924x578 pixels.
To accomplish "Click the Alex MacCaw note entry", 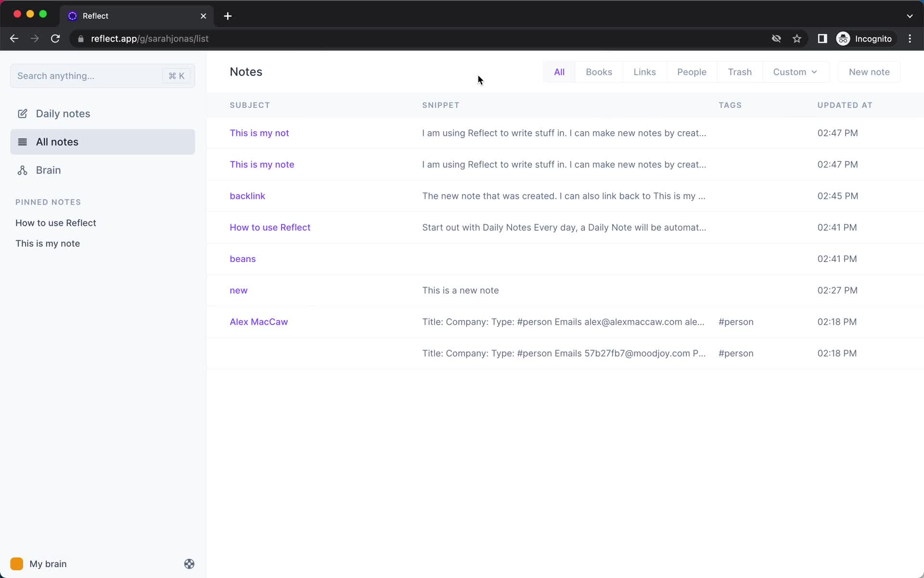I will click(x=259, y=322).
